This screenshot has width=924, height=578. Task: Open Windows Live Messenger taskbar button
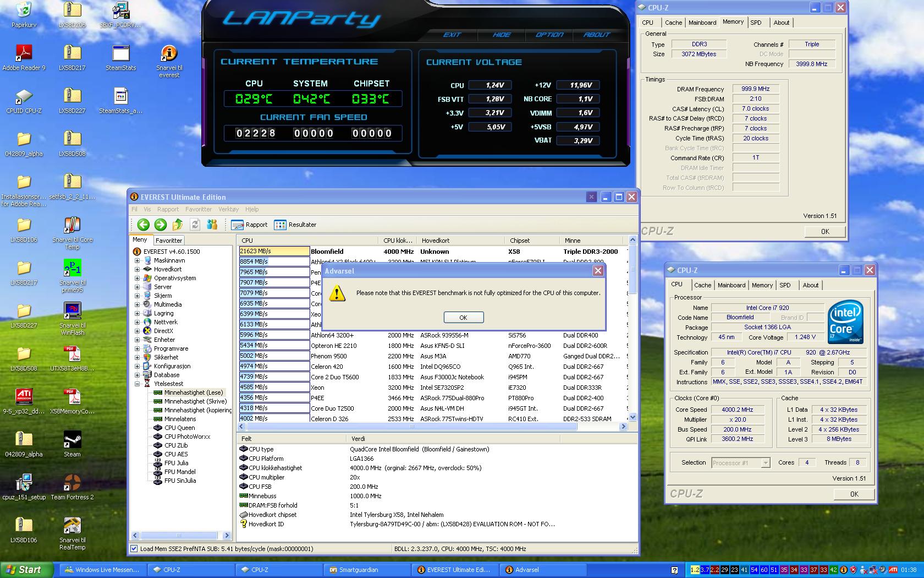pyautogui.click(x=102, y=570)
